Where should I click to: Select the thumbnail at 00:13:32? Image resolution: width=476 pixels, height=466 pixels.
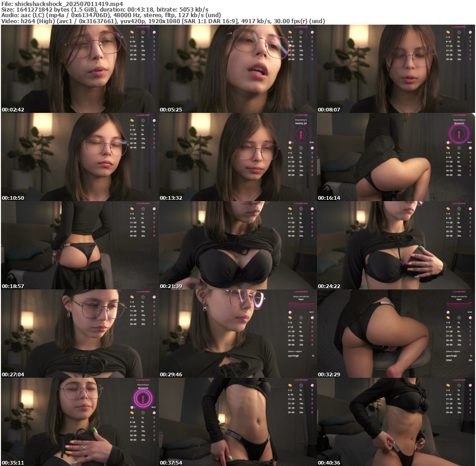click(238, 157)
